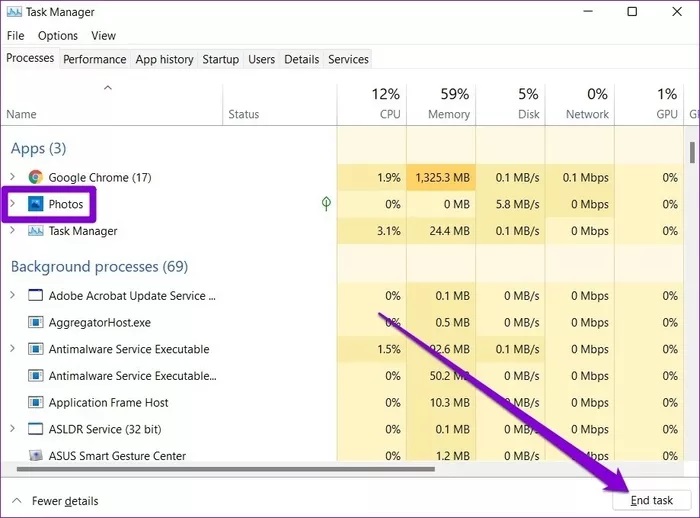Click the Adobe Acrobat Update Service icon
The width and height of the screenshot is (700, 518).
pos(36,296)
